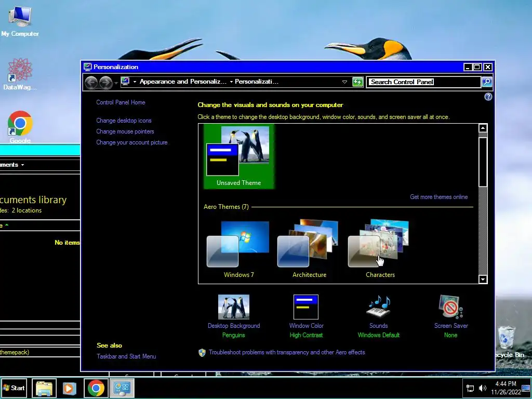Open Google Chrome desktop shortcut

[x=20, y=127]
